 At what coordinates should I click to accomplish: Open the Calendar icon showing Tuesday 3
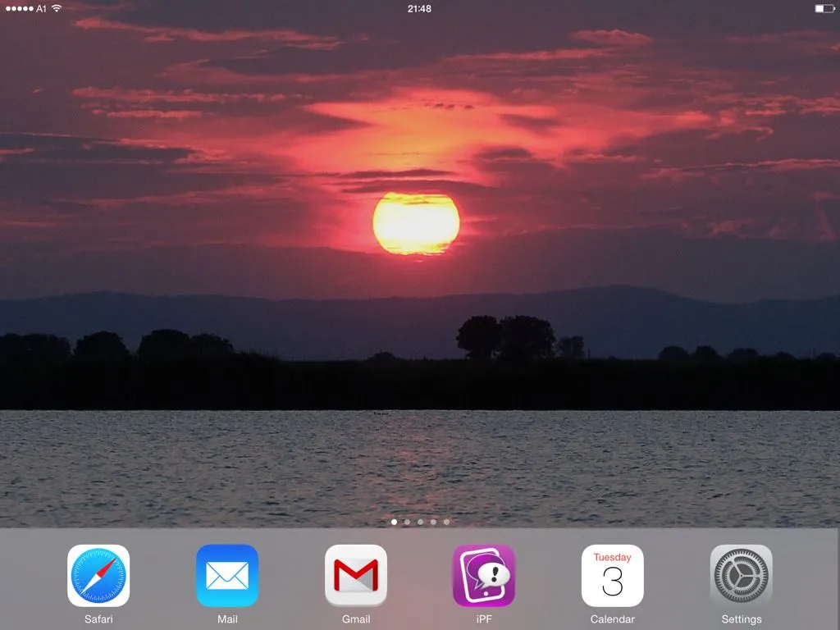coord(613,575)
